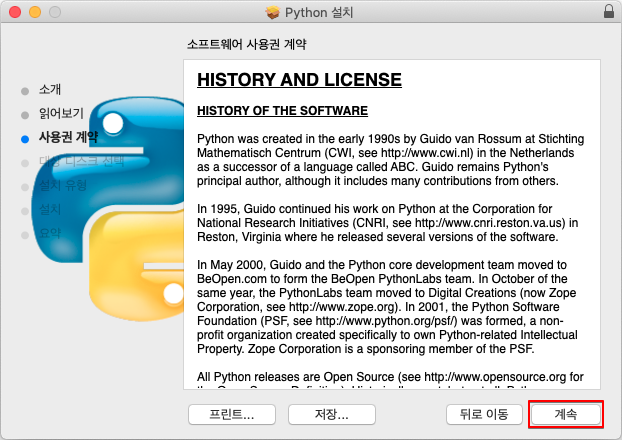Viewport: 622px width, 440px height.
Task: Click the http://www.opensource.org URL text
Action: point(495,377)
